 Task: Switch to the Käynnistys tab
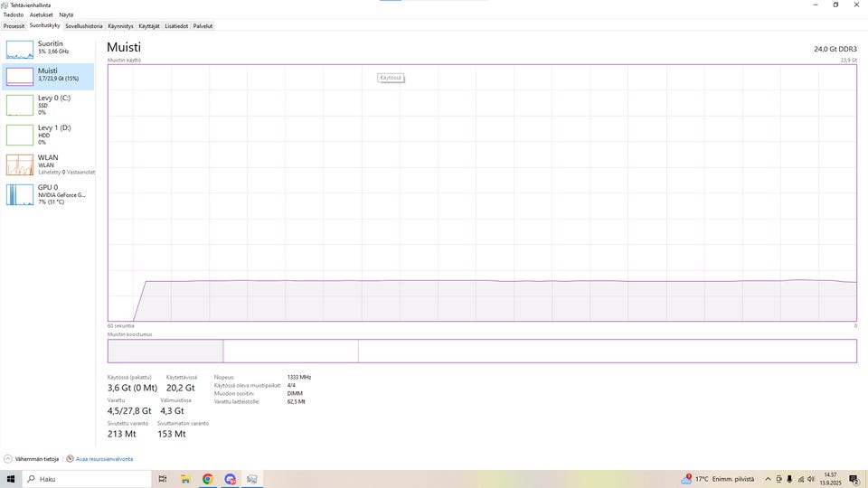point(120,26)
